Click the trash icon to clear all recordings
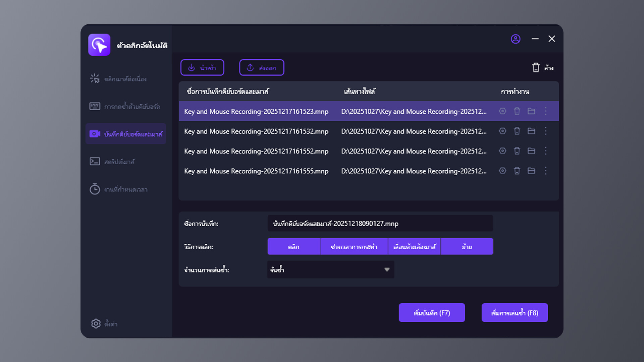The height and width of the screenshot is (362, 644). pyautogui.click(x=536, y=68)
